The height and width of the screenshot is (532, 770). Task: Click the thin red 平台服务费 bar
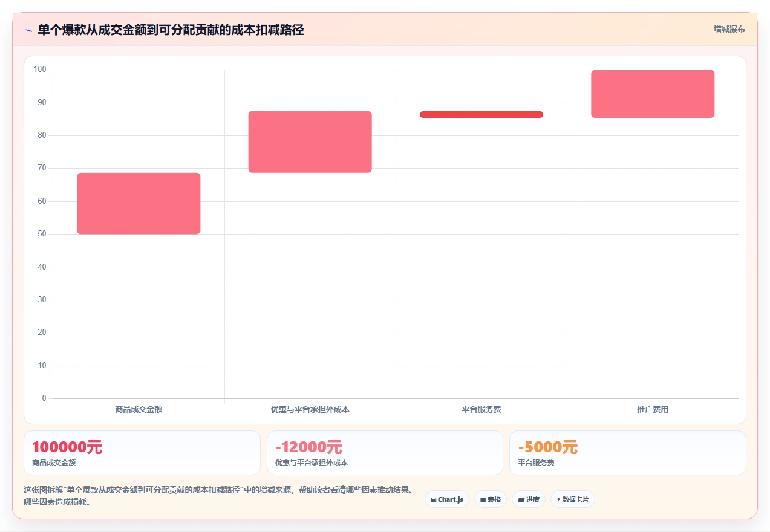tap(481, 114)
